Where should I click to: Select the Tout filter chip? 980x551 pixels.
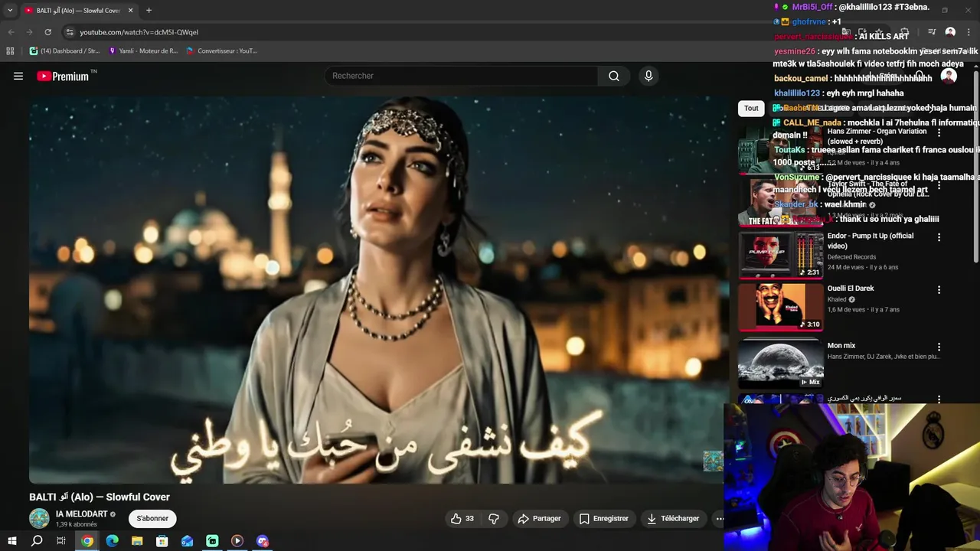click(751, 108)
